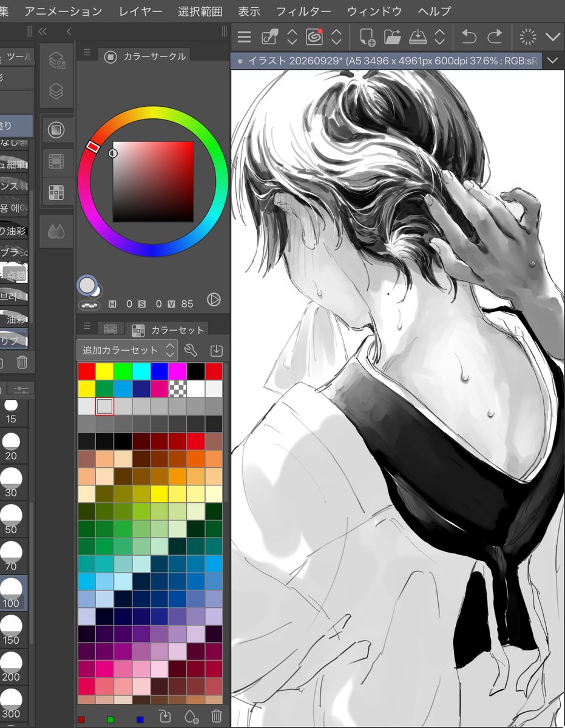The width and height of the screenshot is (565, 728).
Task: Select brush size preset 20
Action: click(x=11, y=445)
